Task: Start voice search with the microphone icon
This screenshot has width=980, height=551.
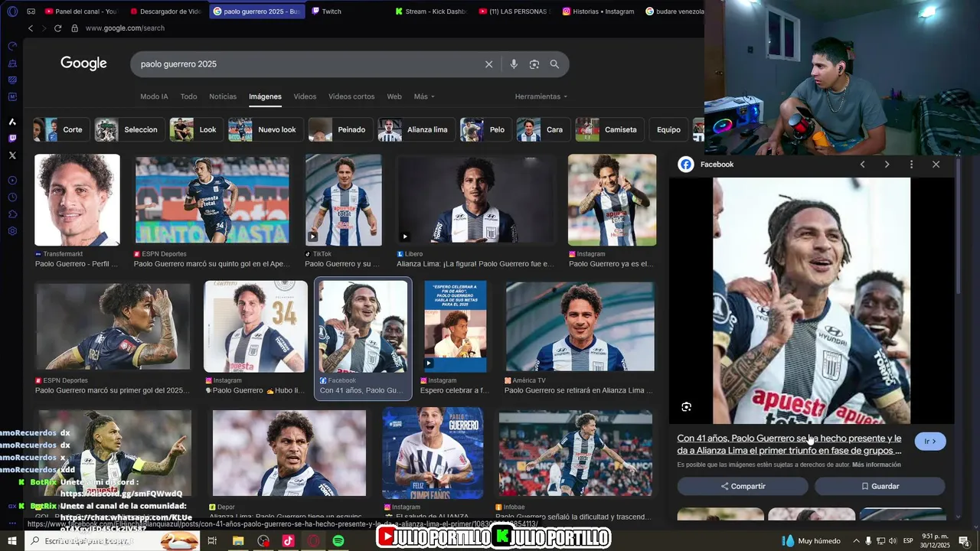Action: pyautogui.click(x=514, y=64)
